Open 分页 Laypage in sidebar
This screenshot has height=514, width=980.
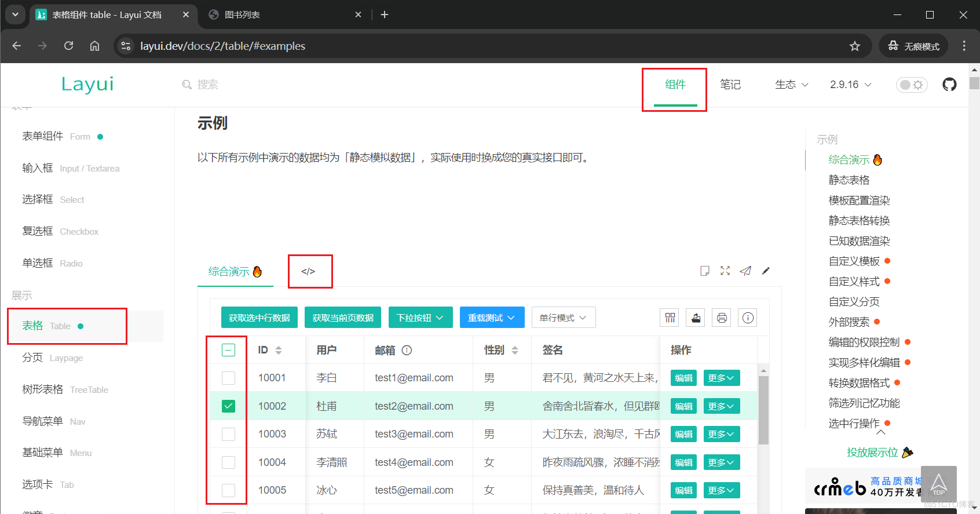click(x=53, y=358)
